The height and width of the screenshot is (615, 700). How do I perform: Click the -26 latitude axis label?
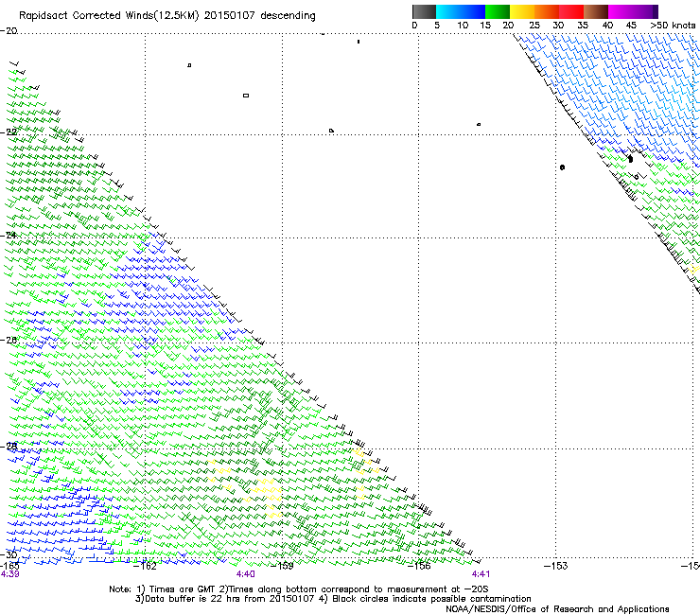(9, 341)
